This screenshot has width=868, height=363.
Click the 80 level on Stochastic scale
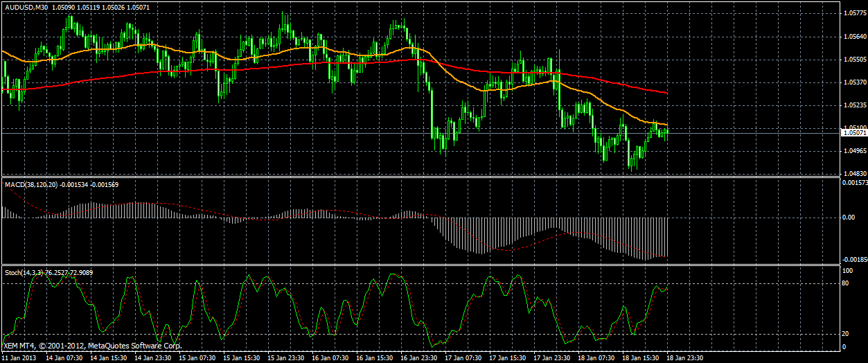click(844, 284)
